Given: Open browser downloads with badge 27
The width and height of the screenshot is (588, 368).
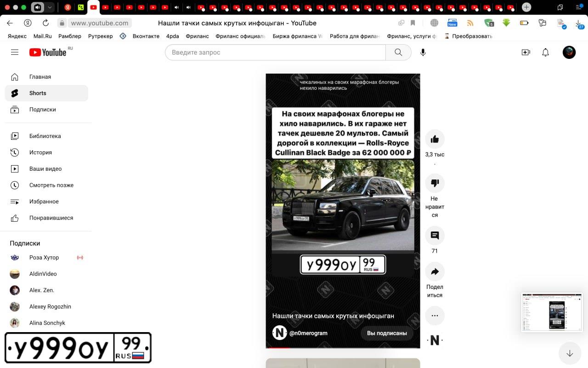Looking at the screenshot, I should 579,24.
